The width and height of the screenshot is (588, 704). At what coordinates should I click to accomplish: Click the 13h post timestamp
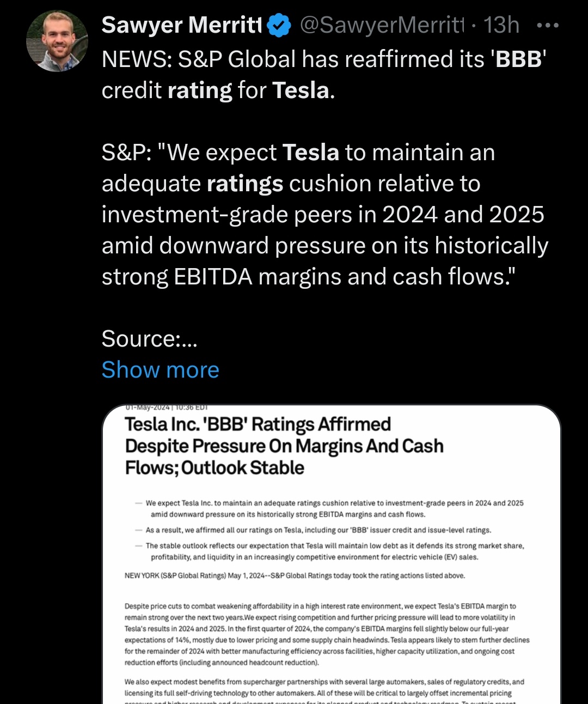[501, 26]
